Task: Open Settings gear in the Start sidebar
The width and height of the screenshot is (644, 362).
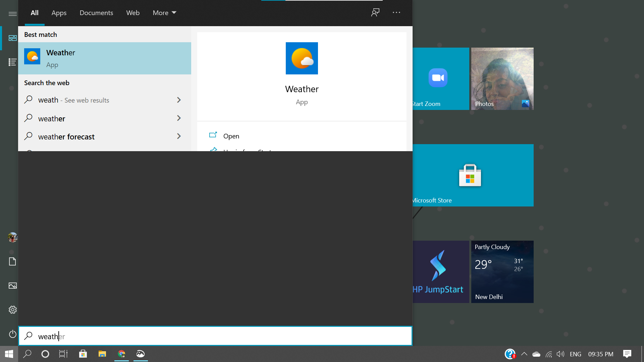Action: (12, 310)
